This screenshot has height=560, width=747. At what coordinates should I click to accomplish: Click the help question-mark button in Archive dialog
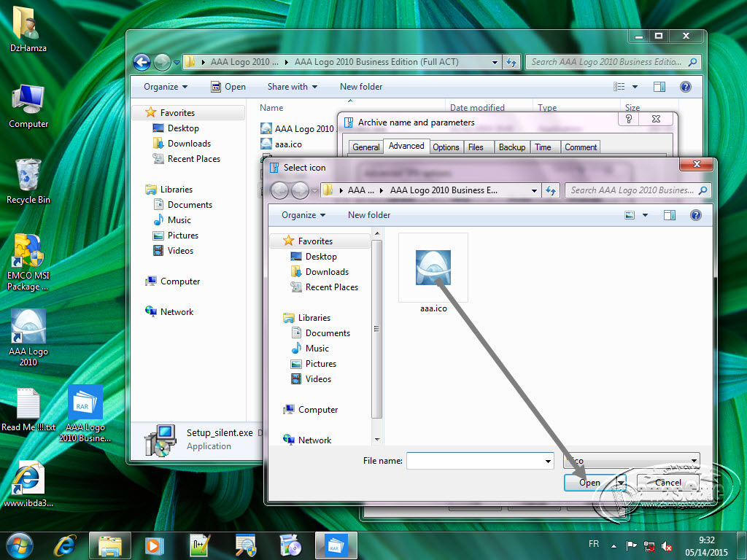pos(629,119)
